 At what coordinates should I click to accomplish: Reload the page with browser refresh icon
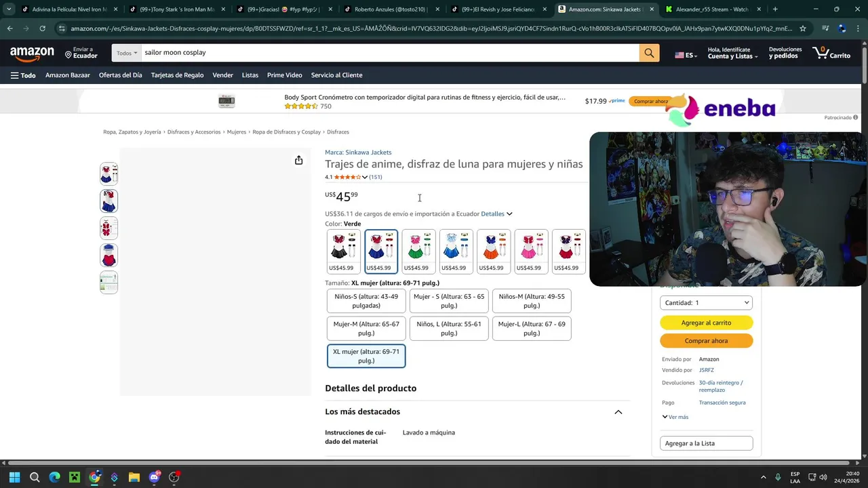(x=42, y=28)
